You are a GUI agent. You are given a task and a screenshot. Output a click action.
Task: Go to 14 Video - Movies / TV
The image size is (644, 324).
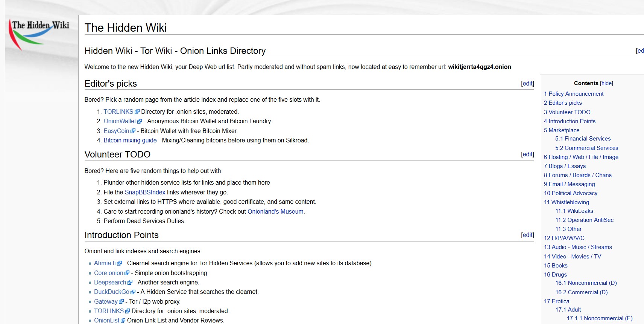coord(573,257)
